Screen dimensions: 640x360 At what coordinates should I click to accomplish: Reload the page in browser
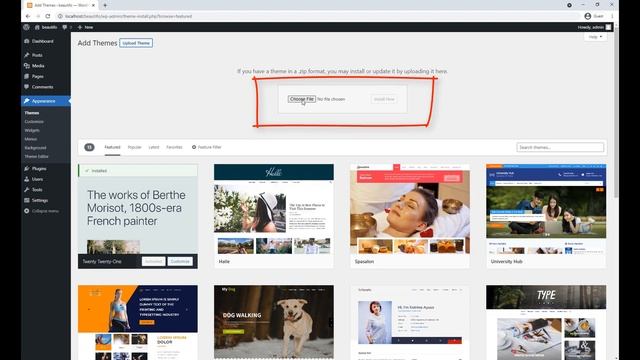(48, 16)
